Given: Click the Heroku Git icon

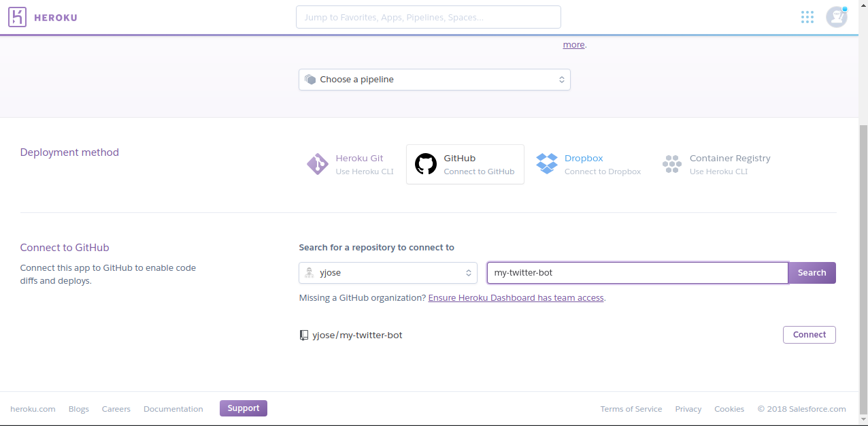Looking at the screenshot, I should [318, 164].
